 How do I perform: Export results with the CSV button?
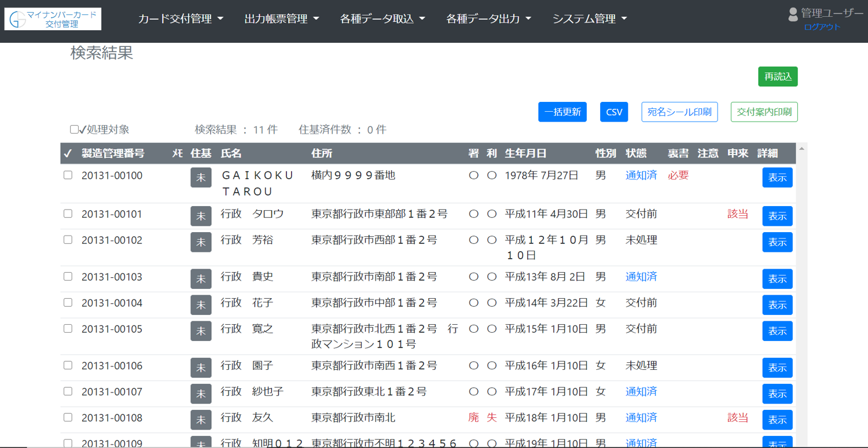[614, 112]
